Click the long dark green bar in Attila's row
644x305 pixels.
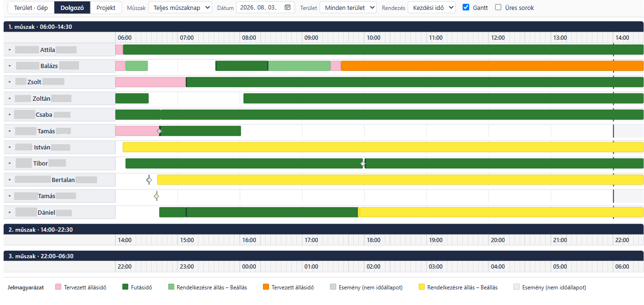click(383, 50)
